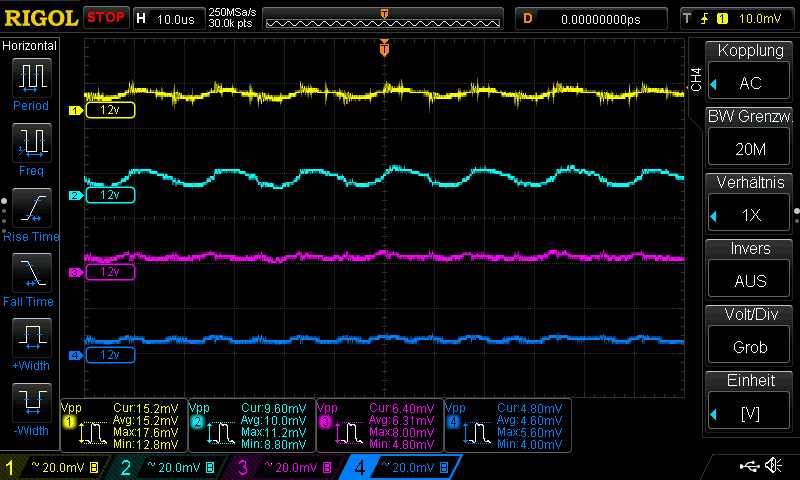Viewport: 800px width, 480px height.
Task: Click the Horizontal menu header
Action: click(x=30, y=46)
